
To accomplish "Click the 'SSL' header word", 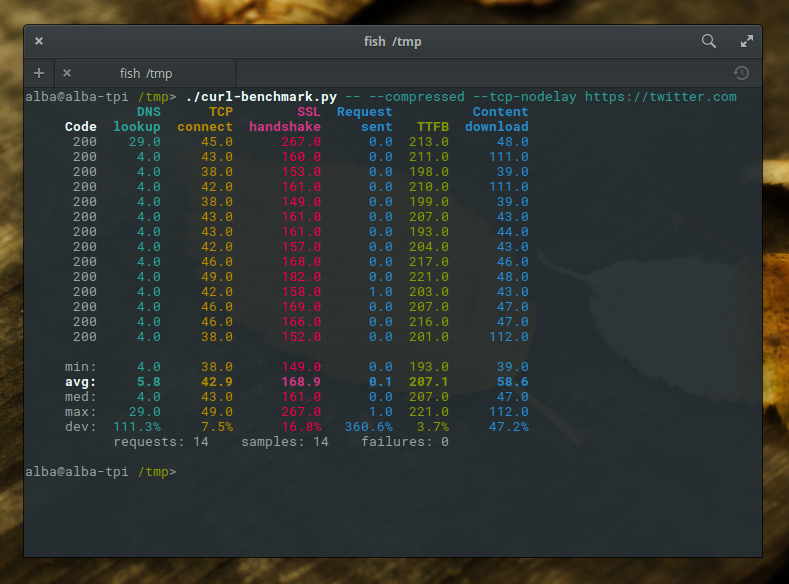I will click(308, 112).
